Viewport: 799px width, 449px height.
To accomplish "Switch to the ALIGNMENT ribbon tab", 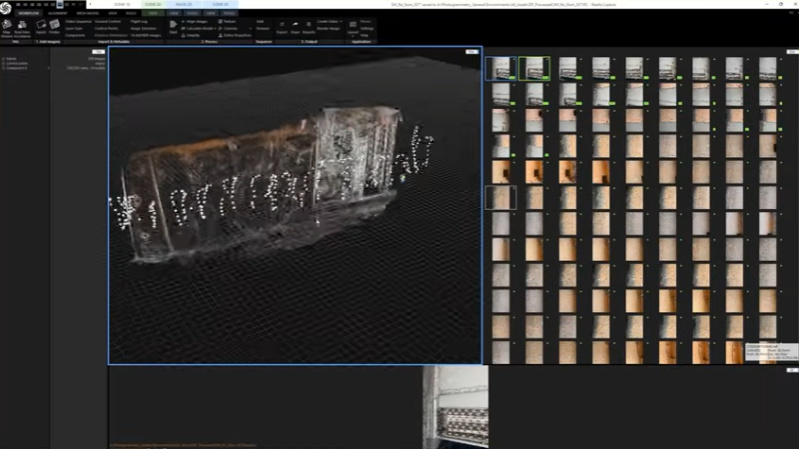I will [57, 13].
